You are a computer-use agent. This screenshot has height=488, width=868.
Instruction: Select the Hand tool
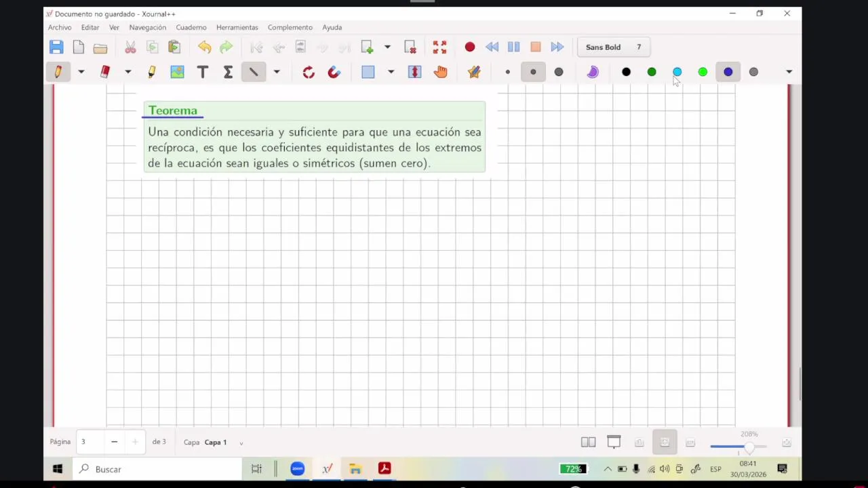pos(441,72)
